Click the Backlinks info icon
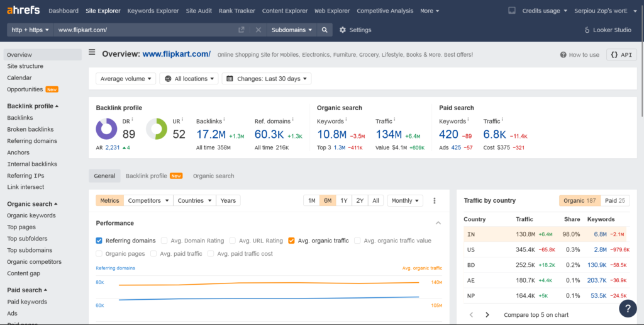644x325 pixels. (x=224, y=119)
